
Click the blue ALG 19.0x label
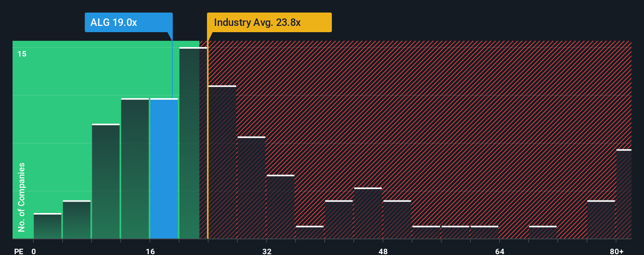point(128,22)
